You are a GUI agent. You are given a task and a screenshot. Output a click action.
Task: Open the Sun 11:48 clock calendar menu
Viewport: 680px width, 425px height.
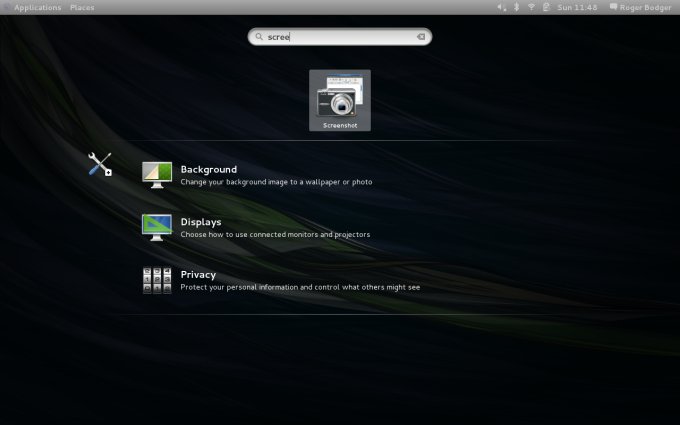pos(577,7)
